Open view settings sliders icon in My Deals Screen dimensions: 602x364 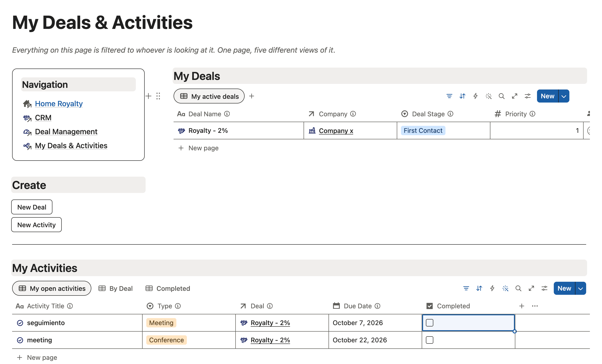pos(527,96)
